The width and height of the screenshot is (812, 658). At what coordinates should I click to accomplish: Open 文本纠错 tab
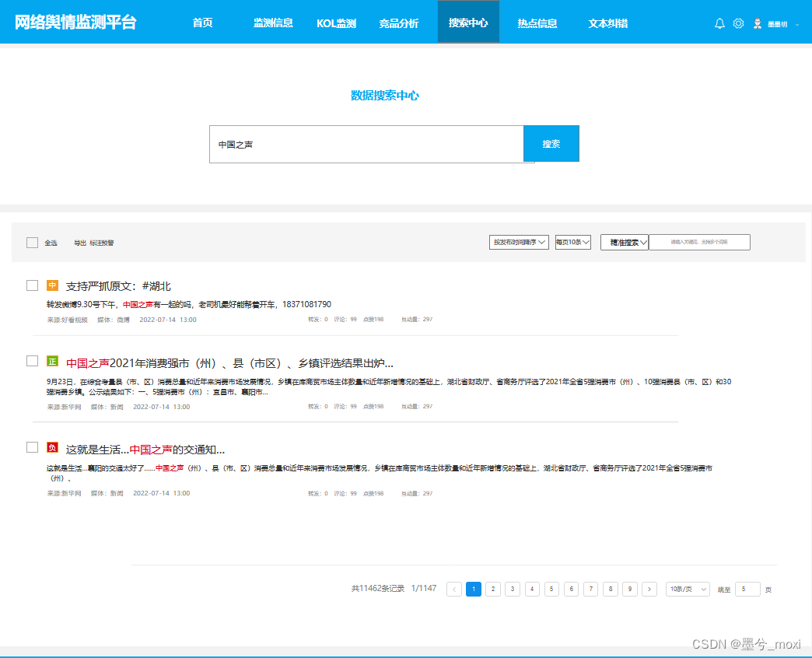click(608, 23)
